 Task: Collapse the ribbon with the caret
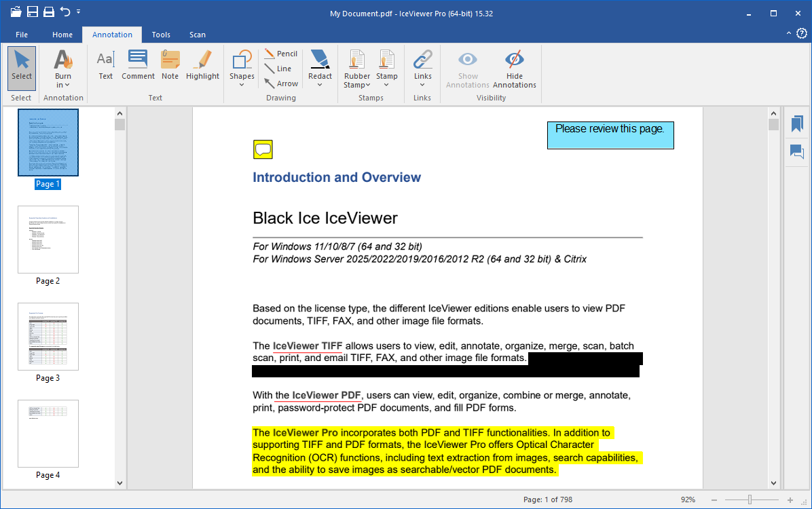[x=789, y=33]
